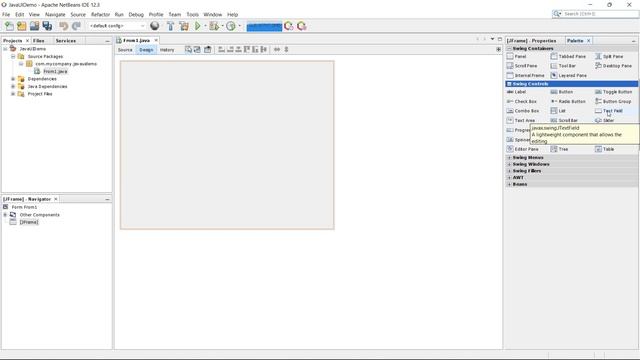This screenshot has width=640, height=360.
Task: Run the project with green play icon
Action: click(x=198, y=26)
